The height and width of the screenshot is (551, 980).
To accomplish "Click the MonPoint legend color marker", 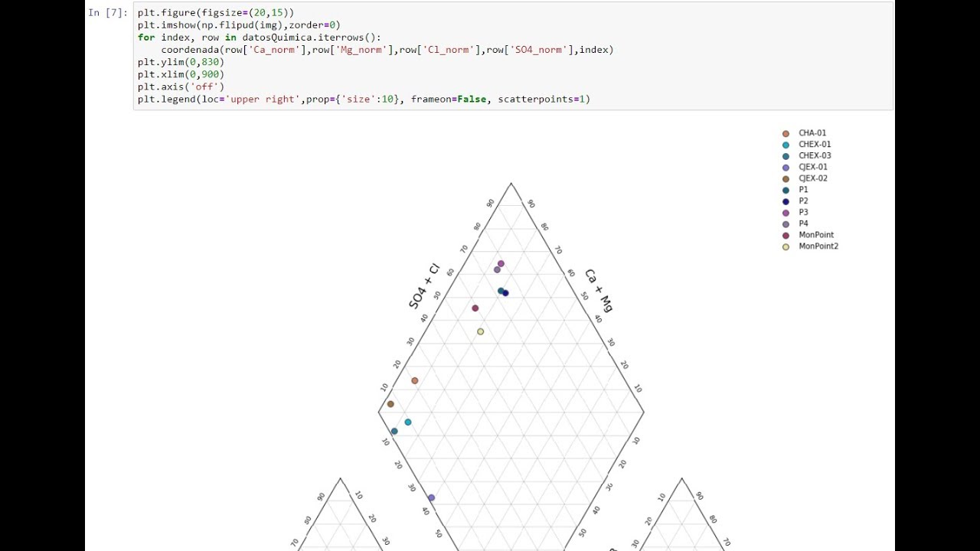I will click(786, 235).
